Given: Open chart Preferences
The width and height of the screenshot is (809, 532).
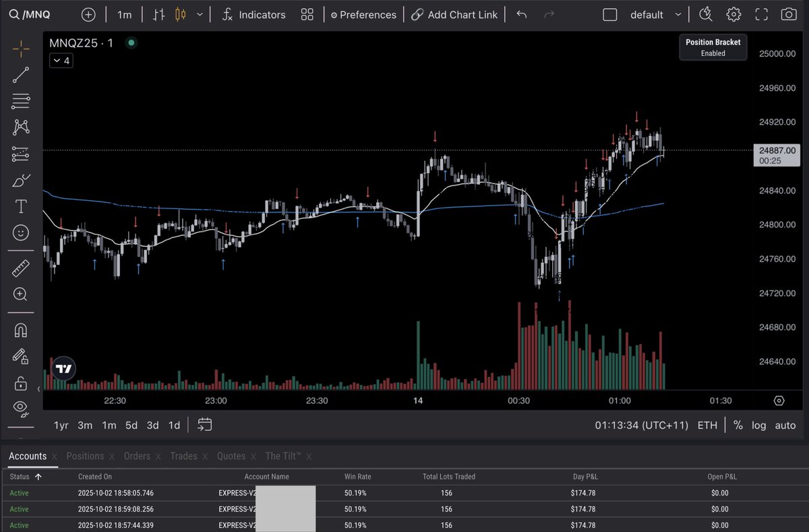Looking at the screenshot, I should click(363, 14).
